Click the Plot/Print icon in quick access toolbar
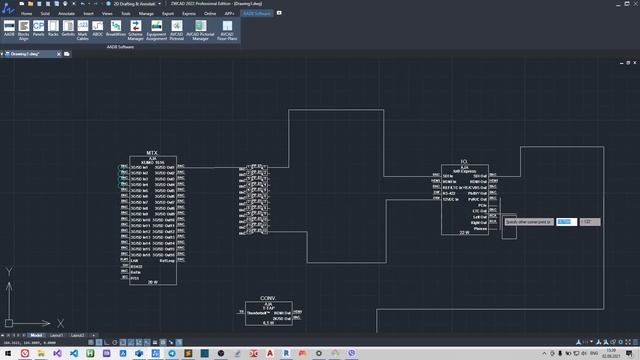Image resolution: width=640 pixels, height=360 pixels. click(65, 4)
